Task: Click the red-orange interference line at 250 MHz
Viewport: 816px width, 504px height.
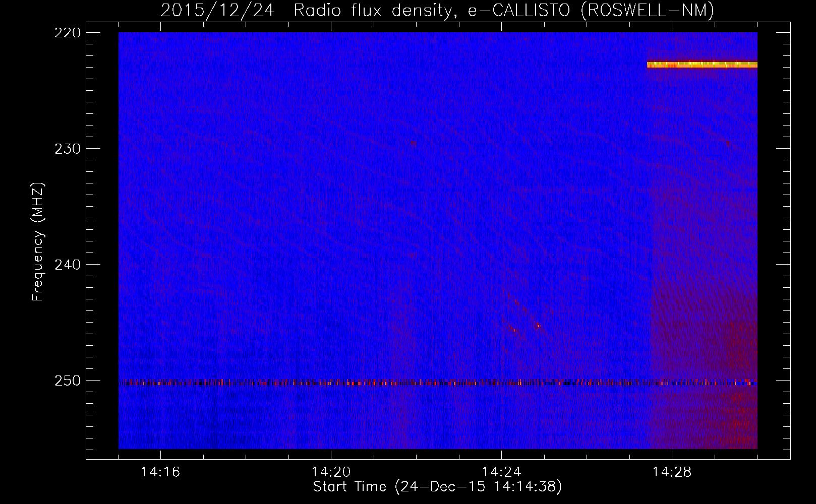Action: (438, 383)
